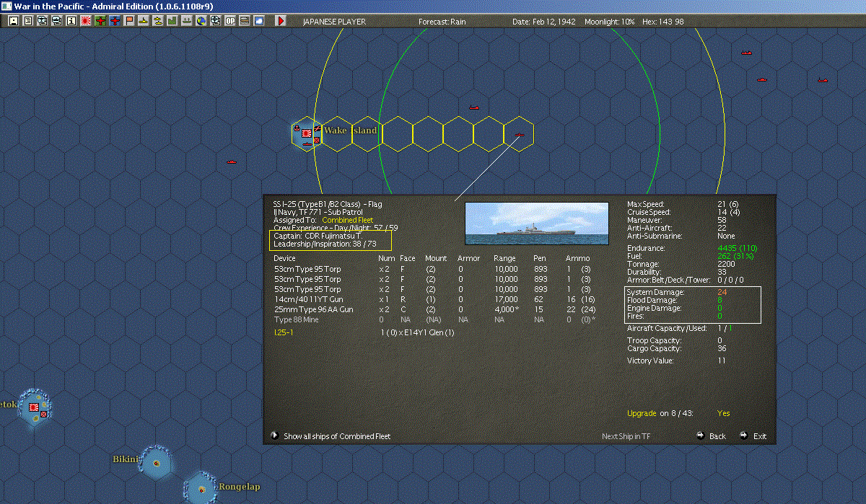Screen dimensions: 866x504
Task: Click the red end turn arrow
Action: click(281, 21)
